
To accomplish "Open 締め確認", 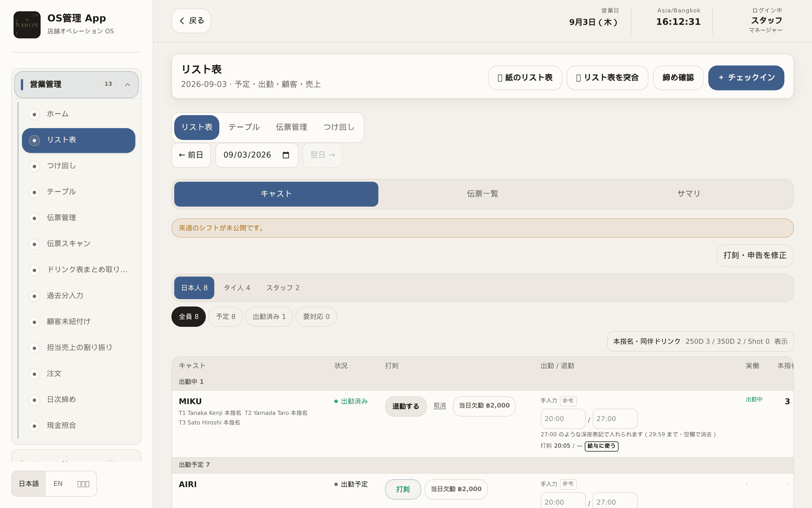I will tap(678, 78).
